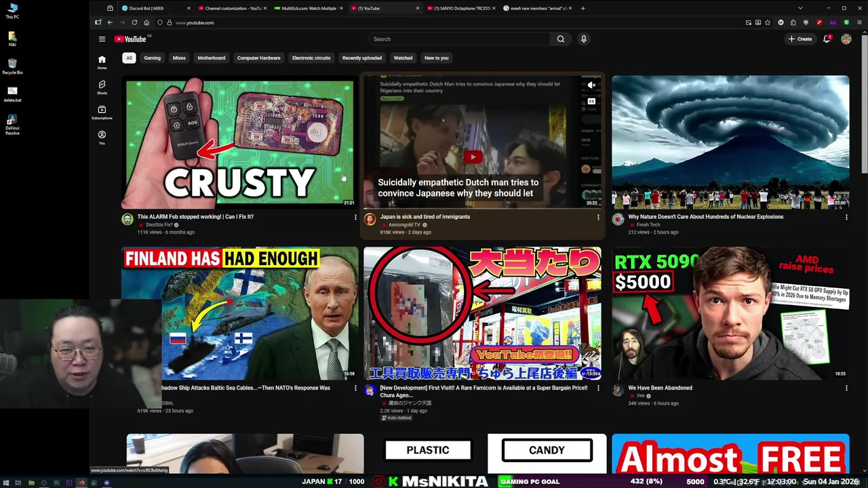Open options for Baltic Sea Cables video
868x488 pixels.
[355, 388]
